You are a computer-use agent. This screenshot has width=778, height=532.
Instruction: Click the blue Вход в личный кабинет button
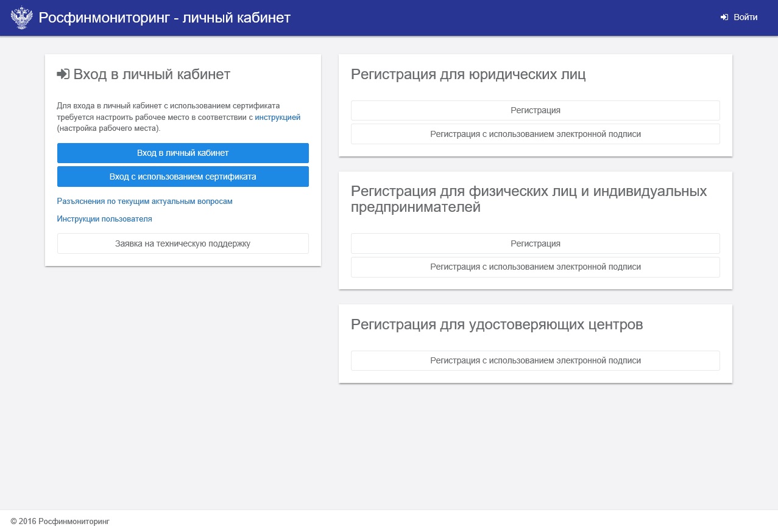(183, 153)
